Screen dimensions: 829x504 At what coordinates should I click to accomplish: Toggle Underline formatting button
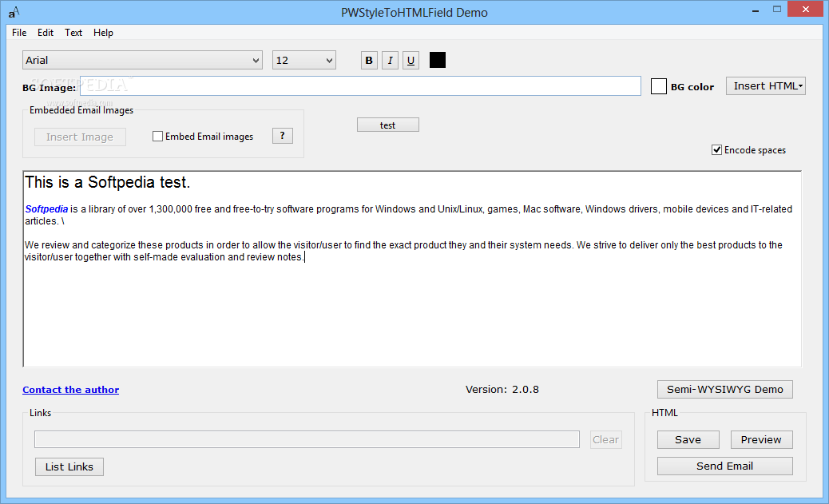click(x=411, y=60)
